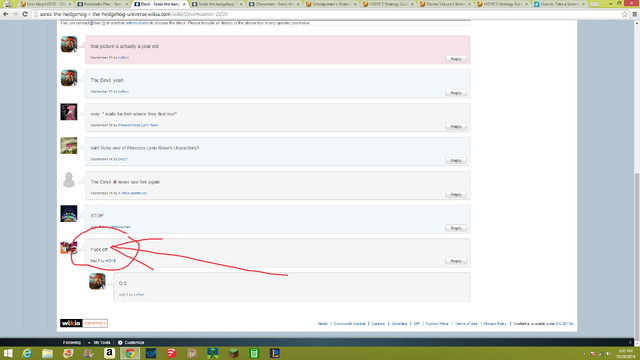The width and height of the screenshot is (640, 360).
Task: Open the Chrome menu icon
Action: point(635,14)
